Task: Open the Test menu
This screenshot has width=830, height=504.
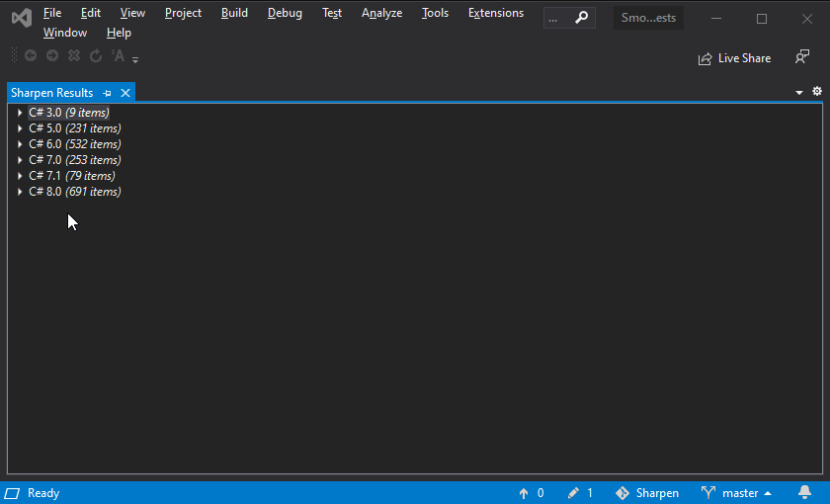Action: (332, 13)
